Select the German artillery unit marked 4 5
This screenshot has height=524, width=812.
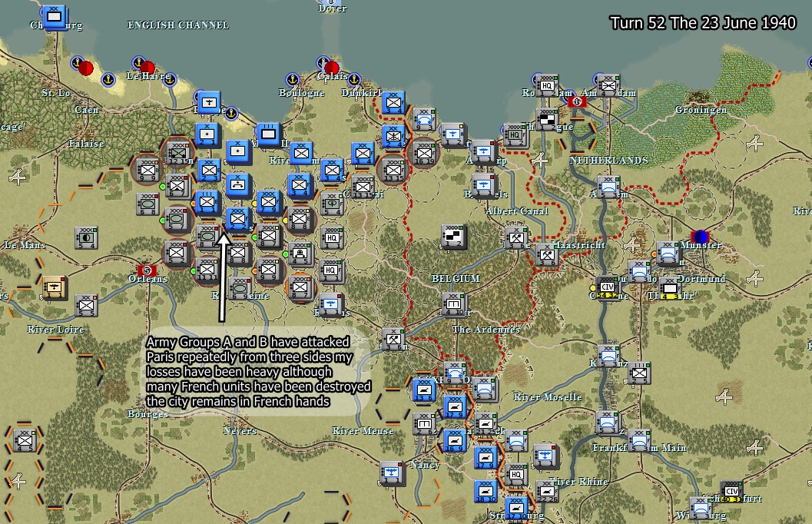coord(300,254)
